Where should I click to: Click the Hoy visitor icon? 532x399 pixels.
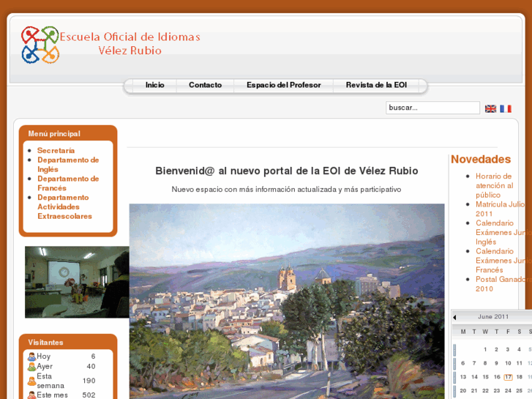(32, 357)
